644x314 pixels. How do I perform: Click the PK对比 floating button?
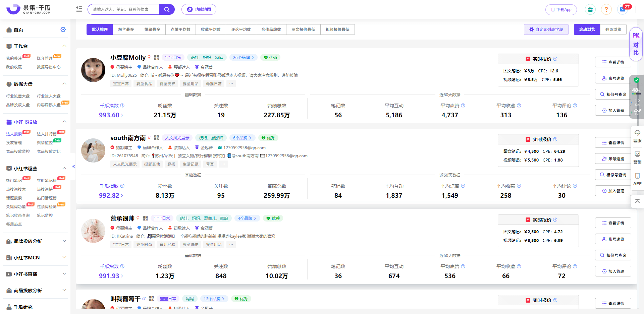(x=636, y=44)
